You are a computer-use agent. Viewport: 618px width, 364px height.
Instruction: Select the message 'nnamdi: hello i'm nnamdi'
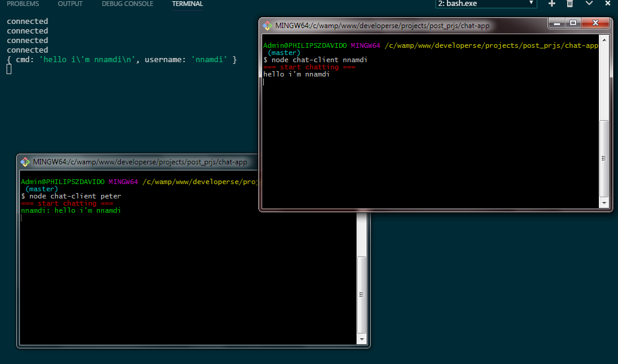(71, 210)
